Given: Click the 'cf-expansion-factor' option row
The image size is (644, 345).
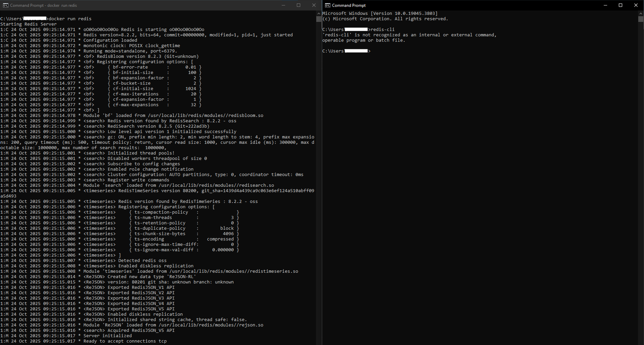Looking at the screenshot, I should (101, 100).
